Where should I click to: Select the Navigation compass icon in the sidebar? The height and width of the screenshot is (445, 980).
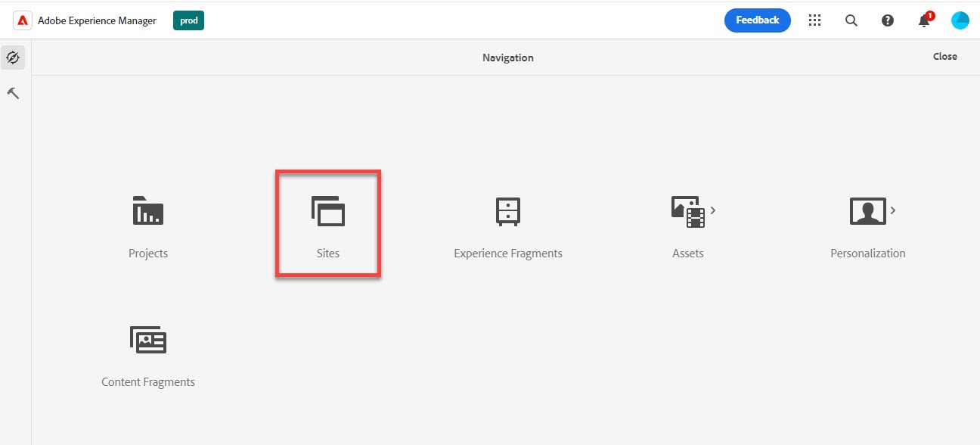click(x=12, y=57)
